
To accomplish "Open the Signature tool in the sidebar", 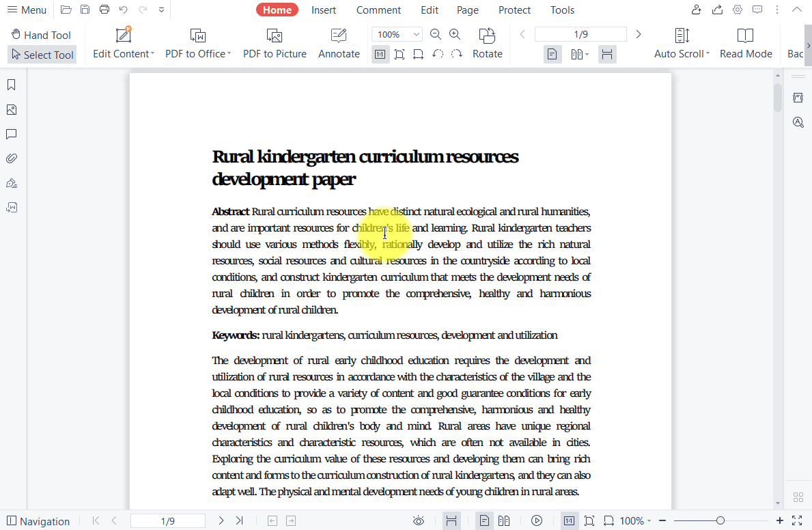I will pyautogui.click(x=11, y=182).
